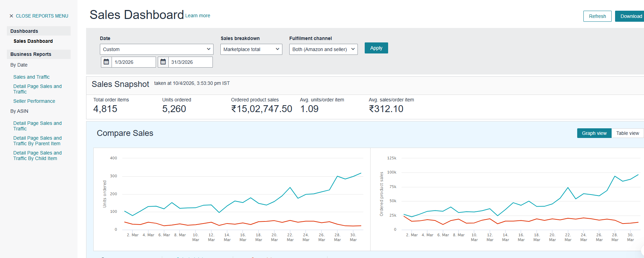644x258 pixels.
Task: Open the Sales and Traffic report
Action: (x=31, y=77)
